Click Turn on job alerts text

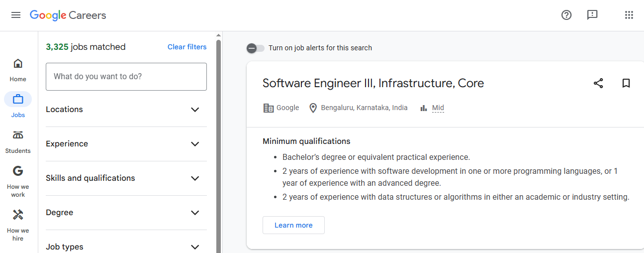coord(320,48)
